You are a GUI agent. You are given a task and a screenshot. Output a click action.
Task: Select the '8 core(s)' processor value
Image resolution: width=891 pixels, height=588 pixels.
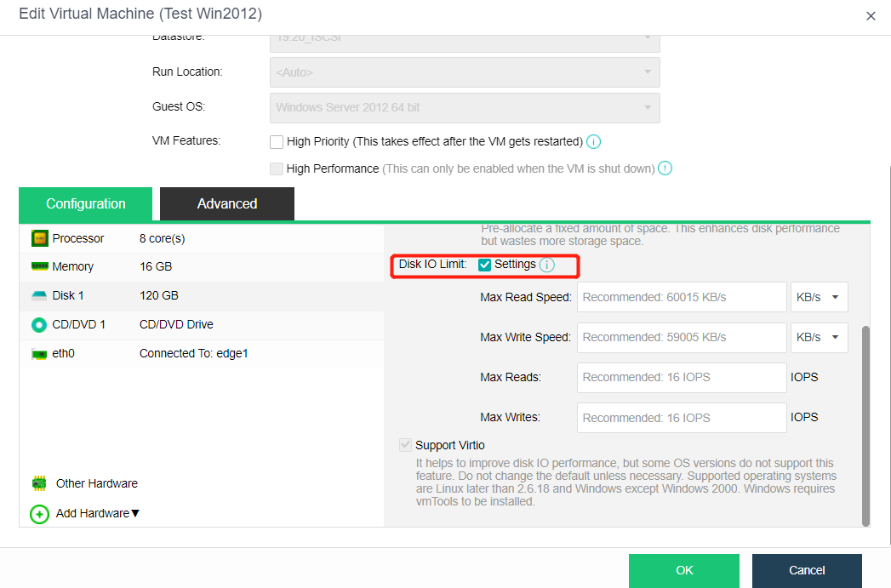click(162, 238)
